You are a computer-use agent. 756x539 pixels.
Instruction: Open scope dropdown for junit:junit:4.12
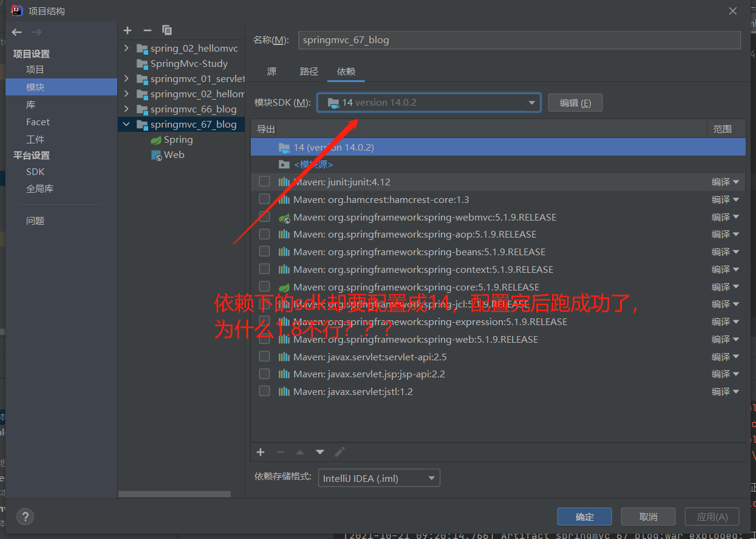point(726,182)
